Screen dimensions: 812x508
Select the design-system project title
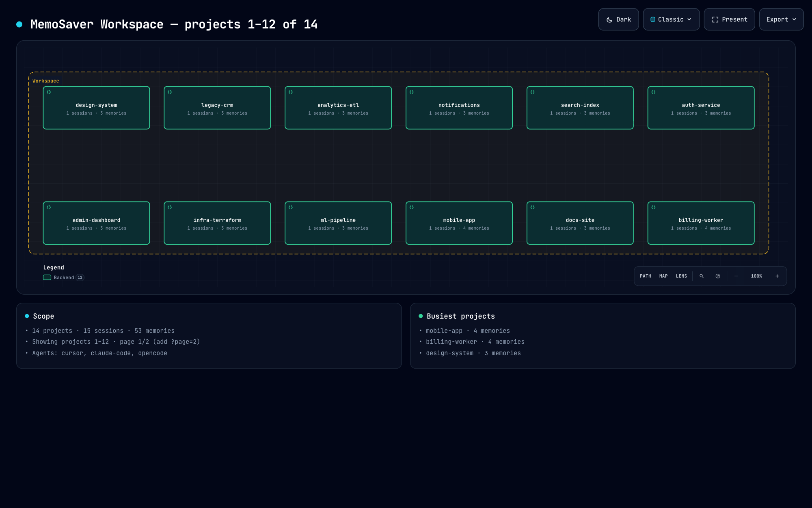[96, 105]
